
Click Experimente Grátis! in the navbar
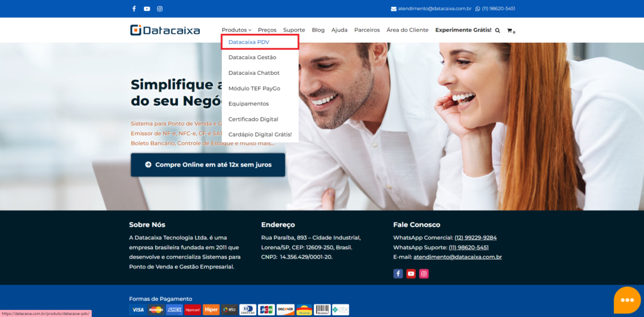point(464,30)
